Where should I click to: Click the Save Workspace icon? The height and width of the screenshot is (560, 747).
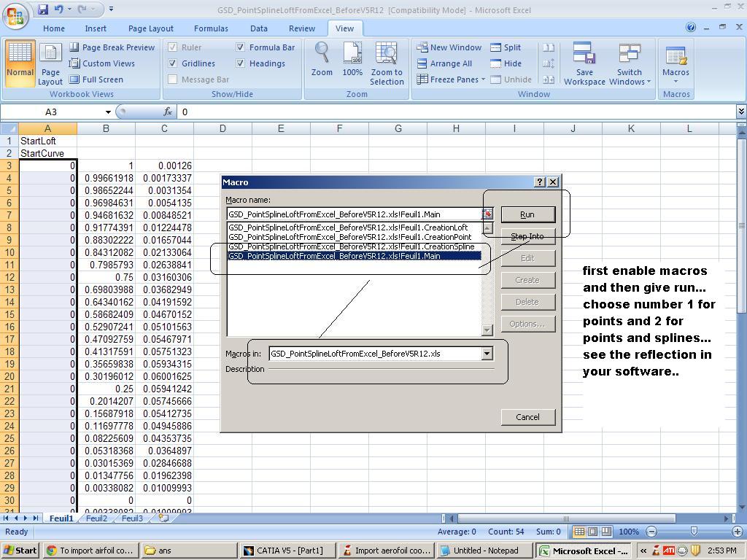coord(584,62)
